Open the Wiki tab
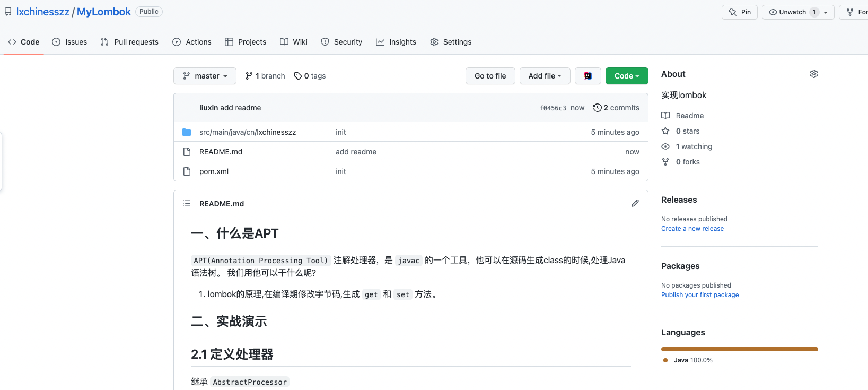 (x=294, y=42)
